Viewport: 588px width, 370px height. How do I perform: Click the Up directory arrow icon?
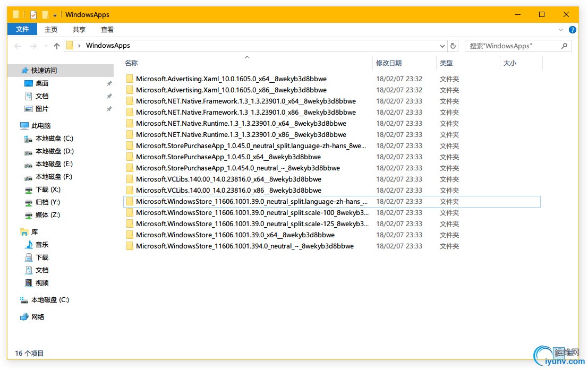pos(57,46)
